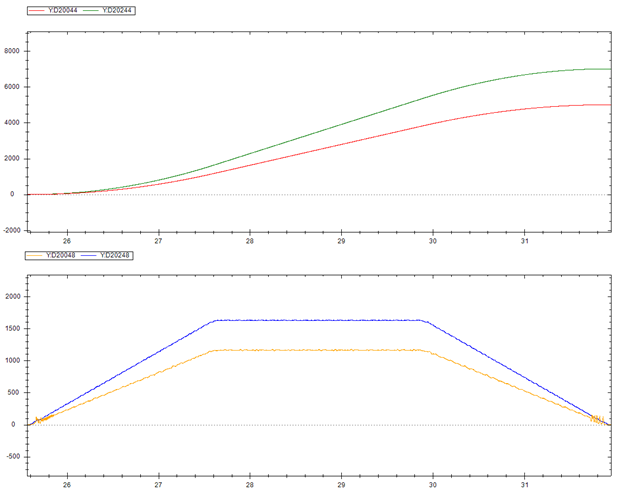Click the 29 time tick under upper chart

[x=341, y=242]
